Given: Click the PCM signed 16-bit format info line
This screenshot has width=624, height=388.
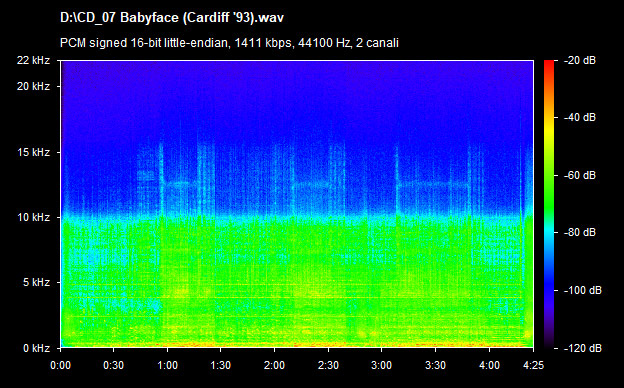Looking at the screenshot, I should point(229,43).
